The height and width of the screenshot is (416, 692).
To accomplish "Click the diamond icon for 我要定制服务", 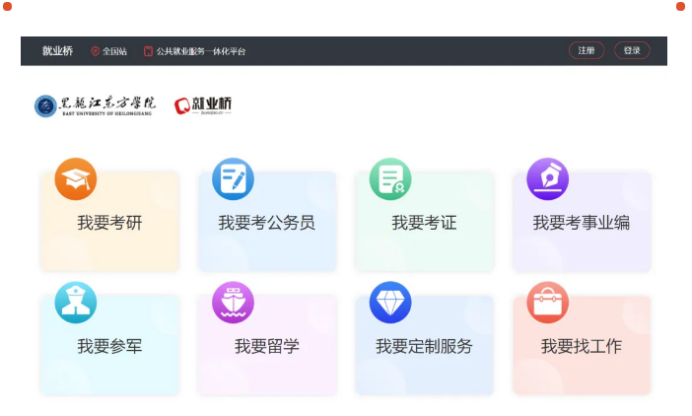I will point(390,302).
